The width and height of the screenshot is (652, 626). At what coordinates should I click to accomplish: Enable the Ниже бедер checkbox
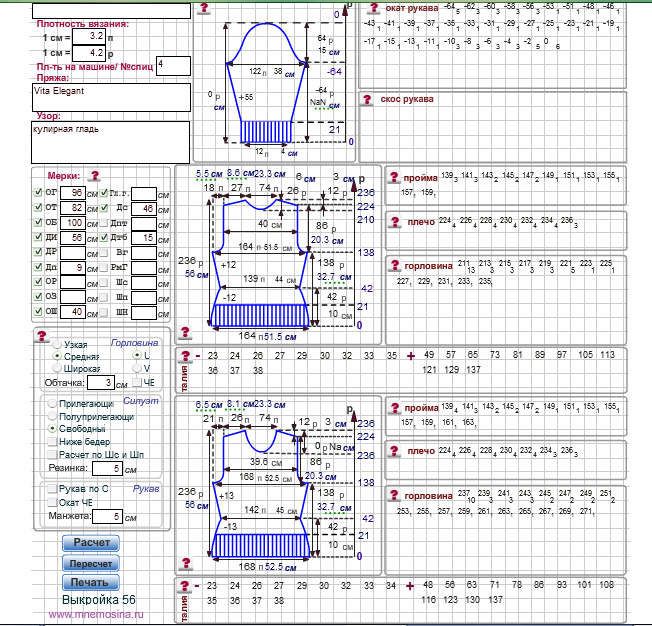pyautogui.click(x=52, y=441)
